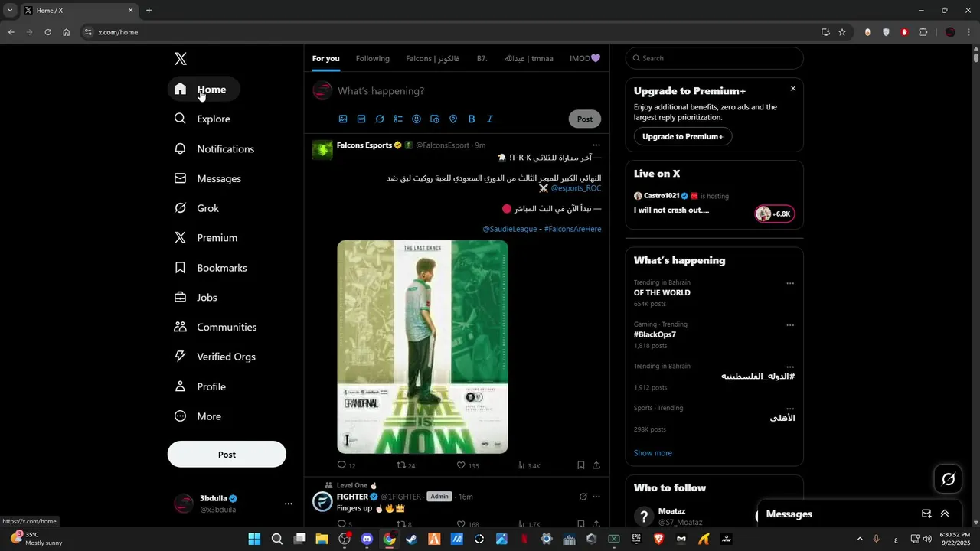
Task: Add media image to the post
Action: (343, 119)
